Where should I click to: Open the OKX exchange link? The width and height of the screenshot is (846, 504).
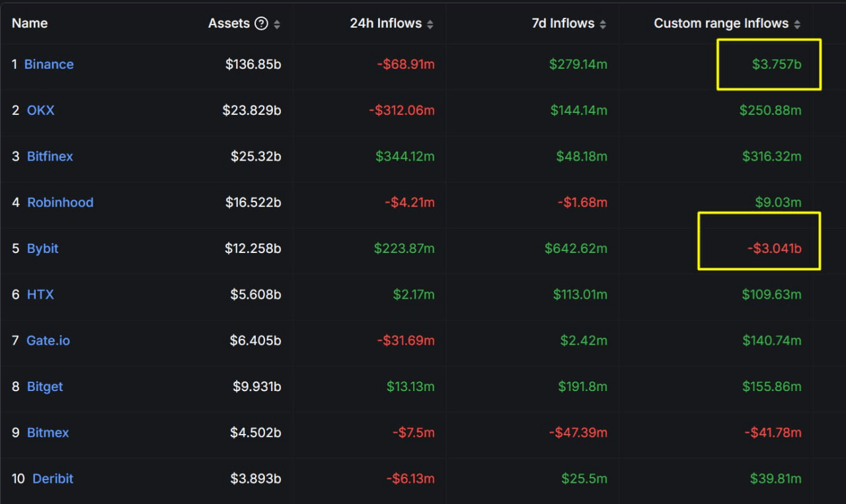click(40, 110)
